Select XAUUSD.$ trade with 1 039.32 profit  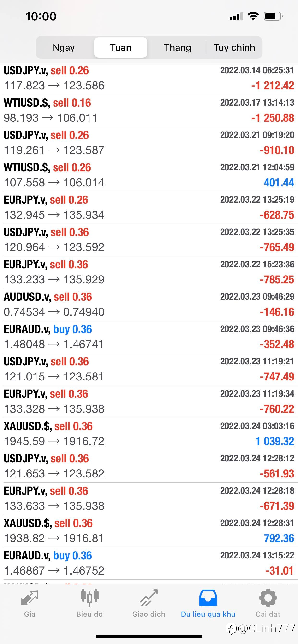[149, 434]
